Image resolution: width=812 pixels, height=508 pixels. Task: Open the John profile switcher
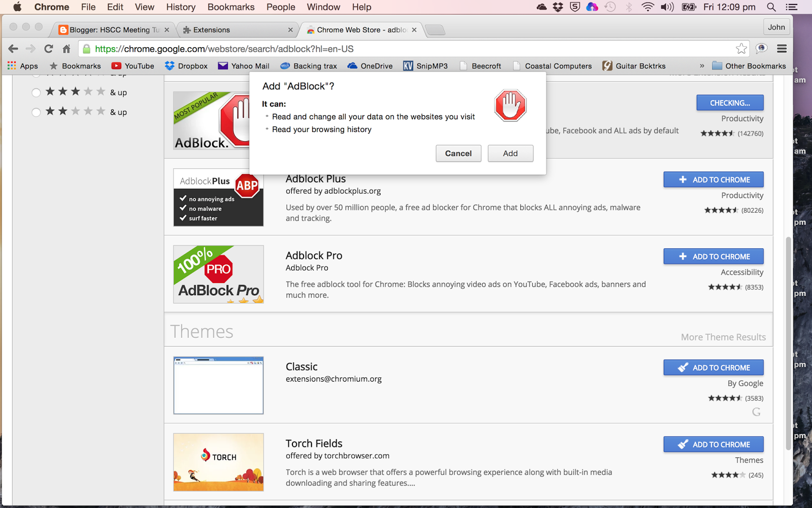pyautogui.click(x=776, y=27)
